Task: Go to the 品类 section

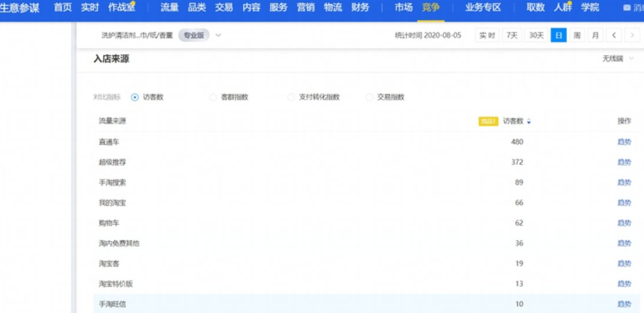Action: tap(197, 7)
